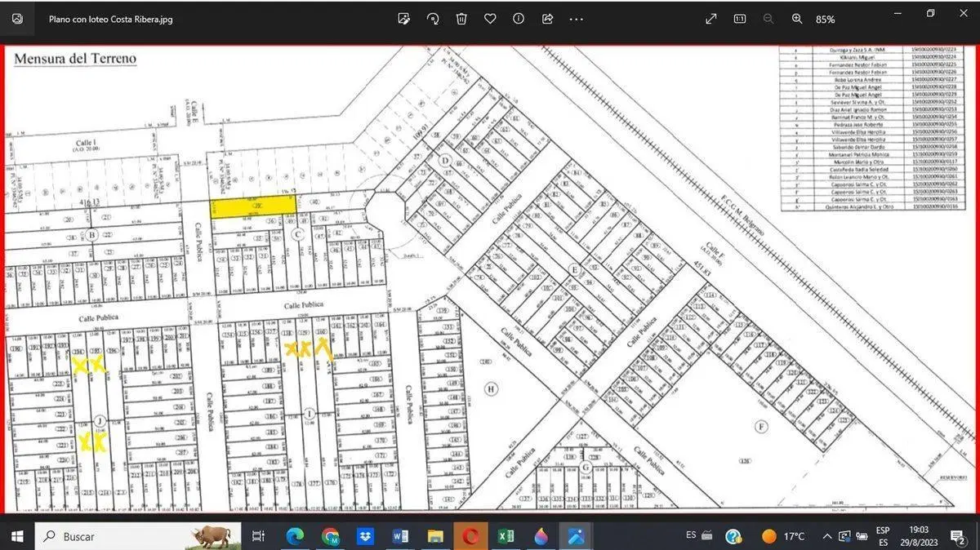Open Microsoft Excel from the taskbar
Image resolution: width=980 pixels, height=550 pixels.
(x=506, y=536)
